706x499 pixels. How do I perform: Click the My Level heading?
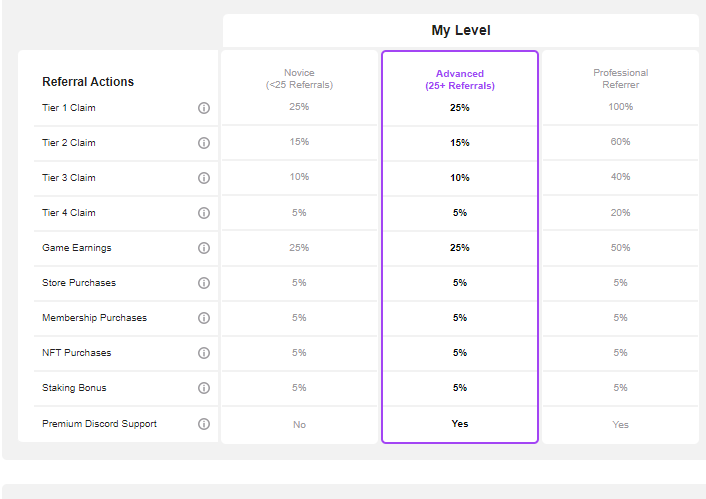tap(461, 30)
